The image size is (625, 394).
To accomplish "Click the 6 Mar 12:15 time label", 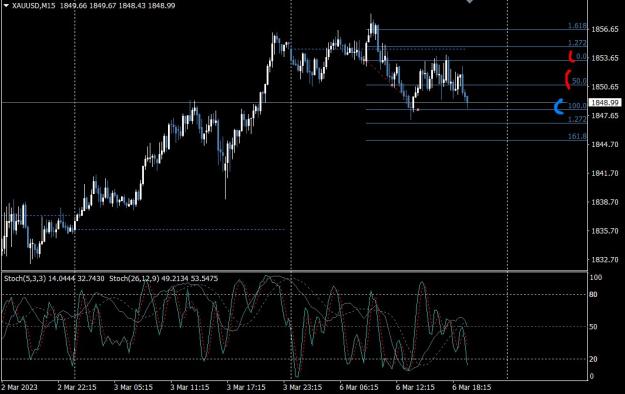I will (415, 387).
